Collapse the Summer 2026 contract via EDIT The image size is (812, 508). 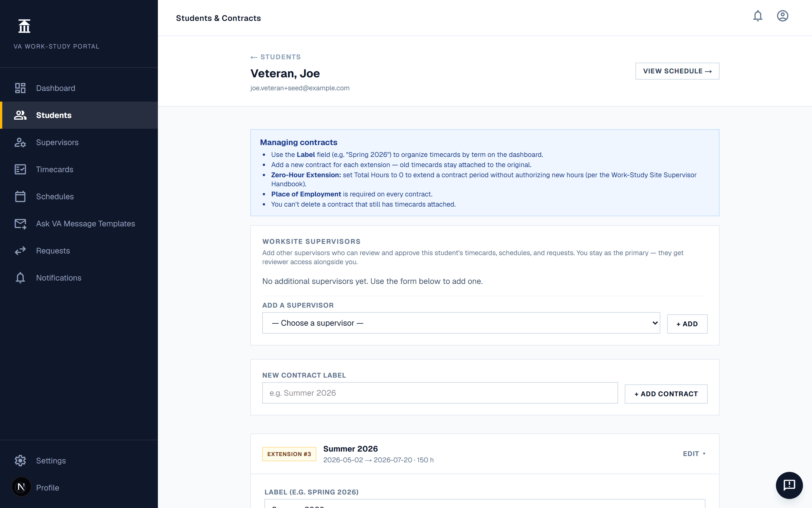pyautogui.click(x=694, y=454)
